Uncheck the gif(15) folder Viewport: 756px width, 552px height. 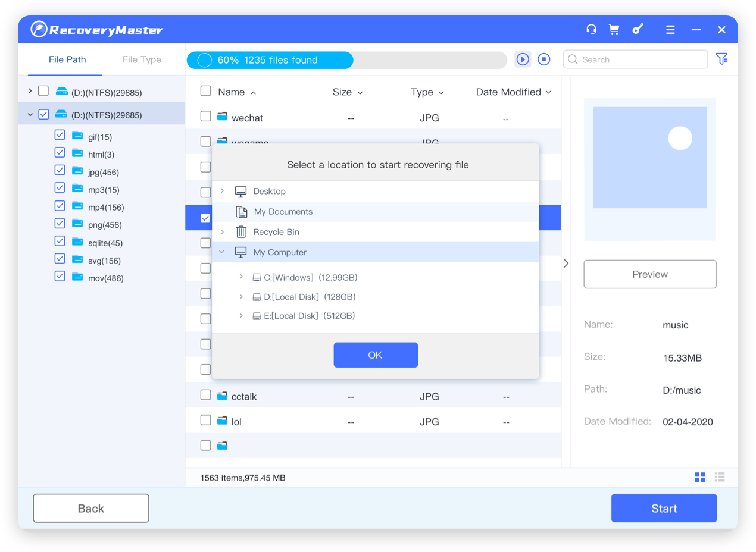(60, 134)
